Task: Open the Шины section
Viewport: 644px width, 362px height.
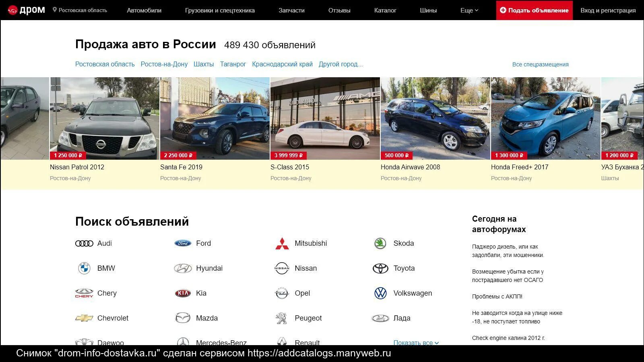Action: coord(428,10)
